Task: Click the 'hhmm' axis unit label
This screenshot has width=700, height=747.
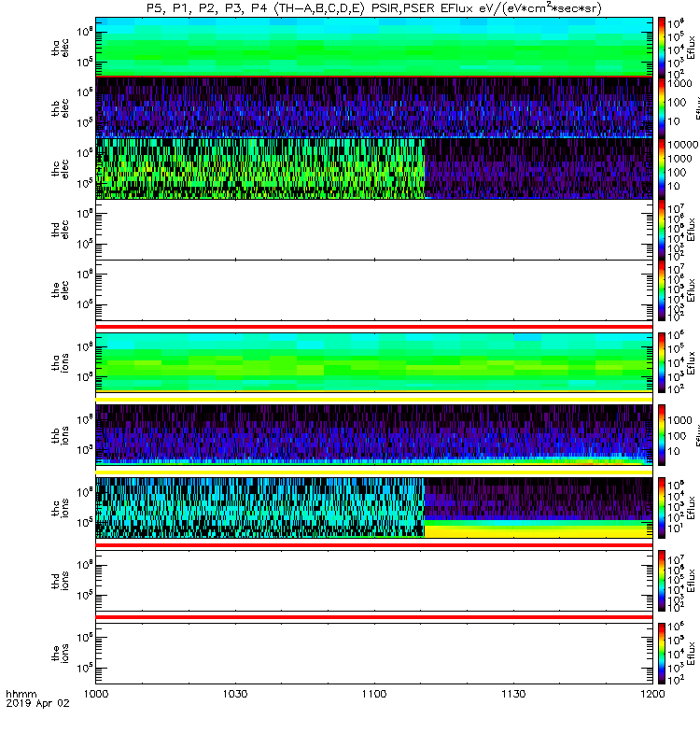Action: click(x=21, y=694)
